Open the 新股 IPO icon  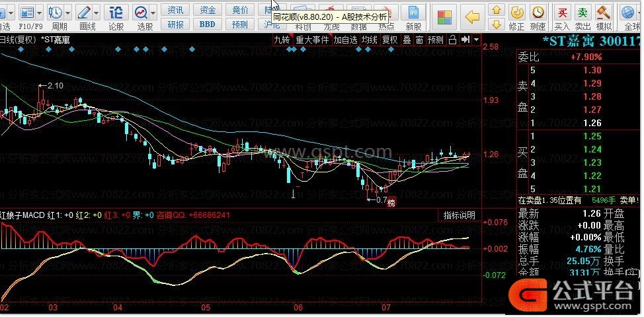413,13
